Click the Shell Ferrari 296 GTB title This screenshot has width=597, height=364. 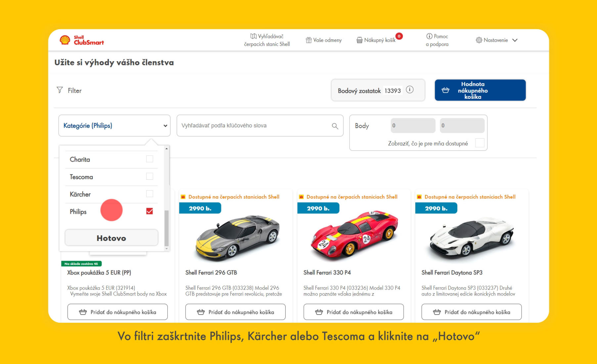(x=211, y=272)
